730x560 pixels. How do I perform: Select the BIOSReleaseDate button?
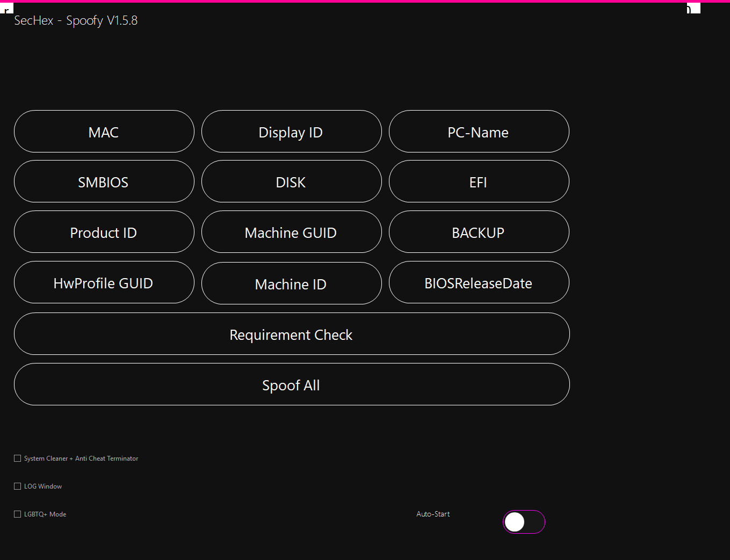pyautogui.click(x=479, y=282)
